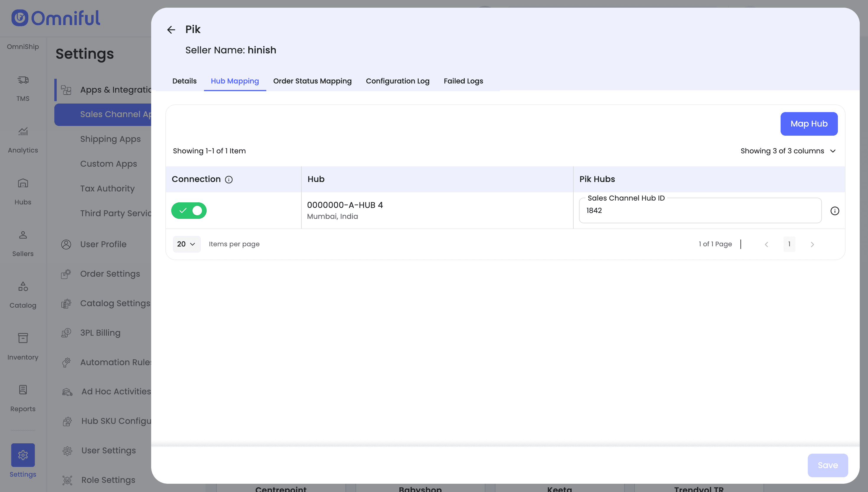Click the Omniful logo
The width and height of the screenshot is (868, 492).
[x=56, y=18]
